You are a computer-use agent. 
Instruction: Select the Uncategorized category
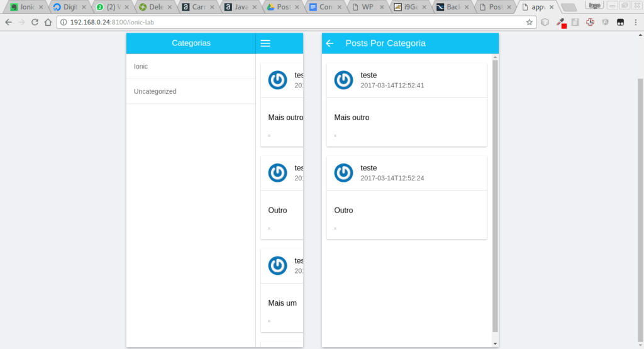[191, 91]
